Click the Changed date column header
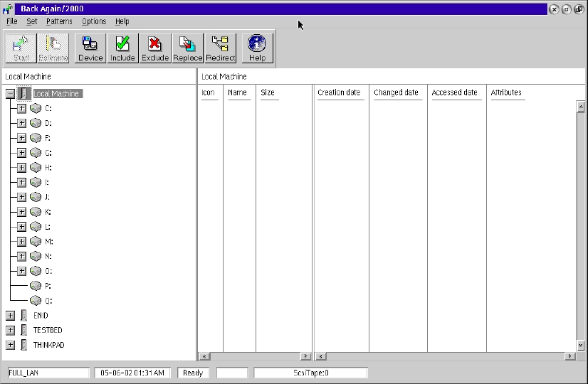 click(x=396, y=92)
